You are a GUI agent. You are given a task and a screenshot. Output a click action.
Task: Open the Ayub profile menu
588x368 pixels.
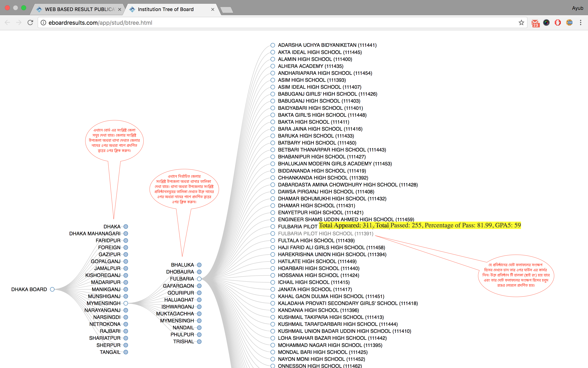(577, 8)
